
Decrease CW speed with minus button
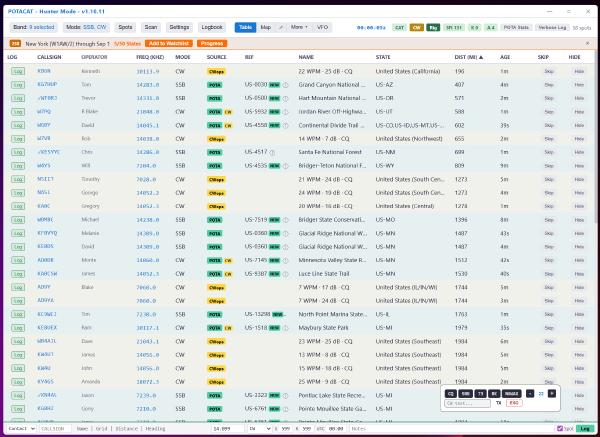pyautogui.click(x=530, y=393)
